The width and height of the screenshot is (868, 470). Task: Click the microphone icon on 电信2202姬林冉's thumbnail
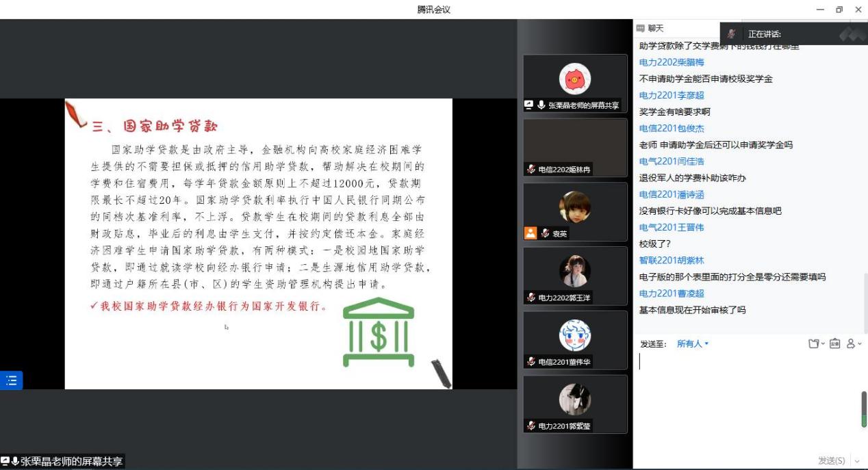(532, 170)
